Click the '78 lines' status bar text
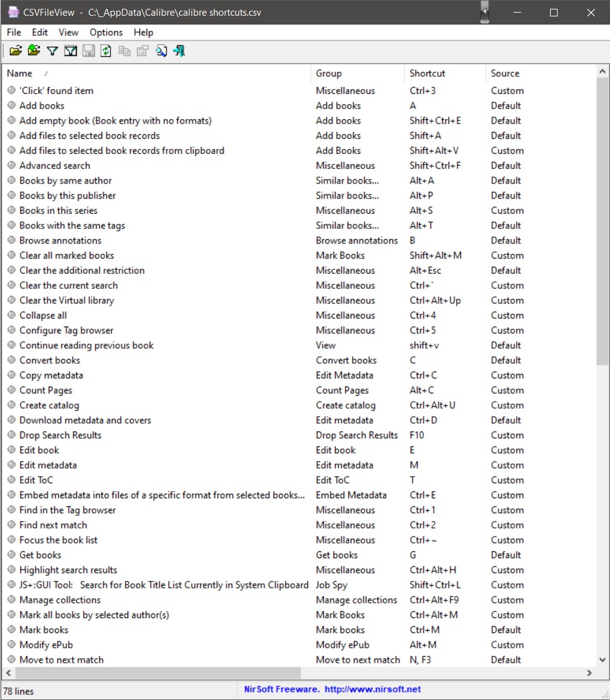Screen dimensions: 610x700 pyautogui.click(x=18, y=691)
